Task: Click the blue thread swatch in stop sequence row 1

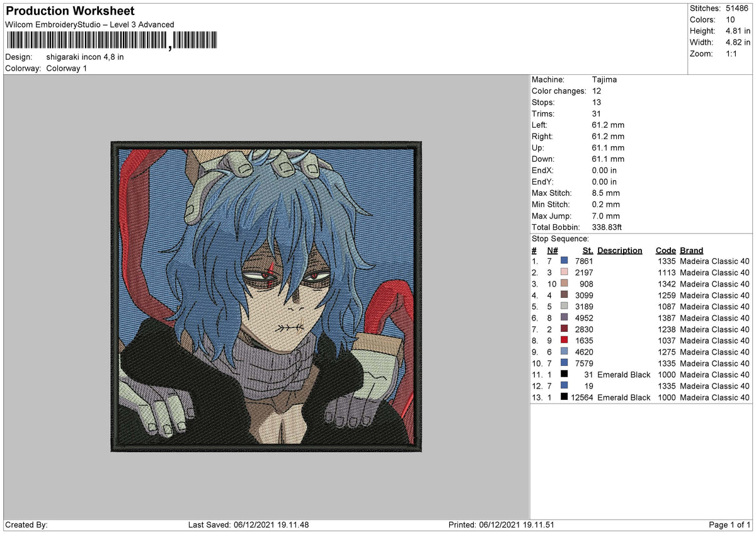Action: (x=565, y=261)
